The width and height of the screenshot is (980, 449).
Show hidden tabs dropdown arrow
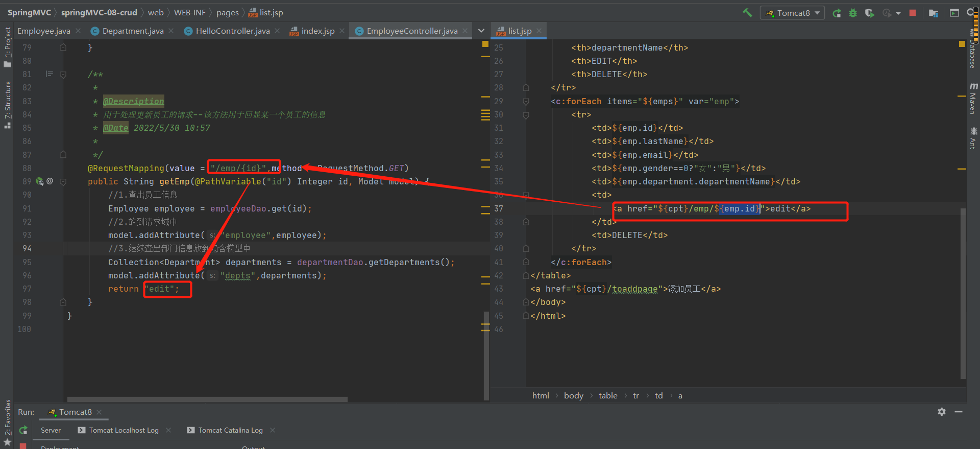[481, 31]
